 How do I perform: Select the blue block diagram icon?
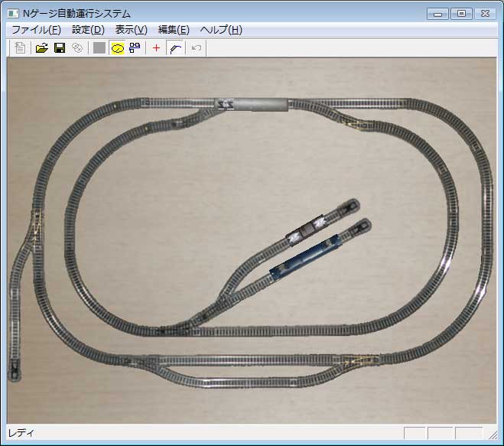coord(135,48)
